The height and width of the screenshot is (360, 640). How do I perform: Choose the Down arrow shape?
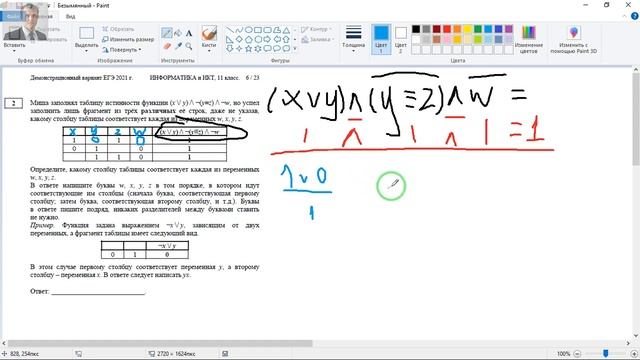[230, 49]
